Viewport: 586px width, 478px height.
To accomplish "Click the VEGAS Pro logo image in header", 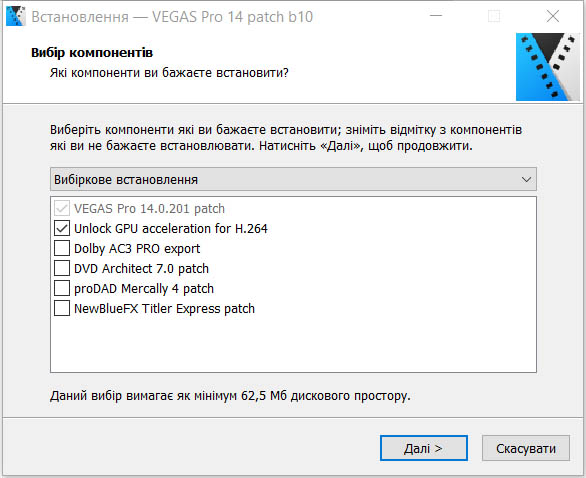I will click(x=548, y=67).
